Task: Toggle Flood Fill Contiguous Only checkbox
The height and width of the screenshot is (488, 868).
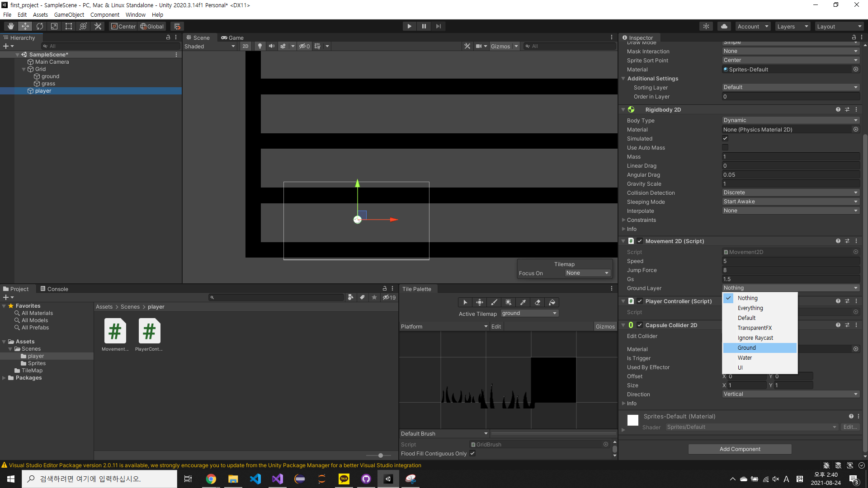Action: (x=472, y=454)
